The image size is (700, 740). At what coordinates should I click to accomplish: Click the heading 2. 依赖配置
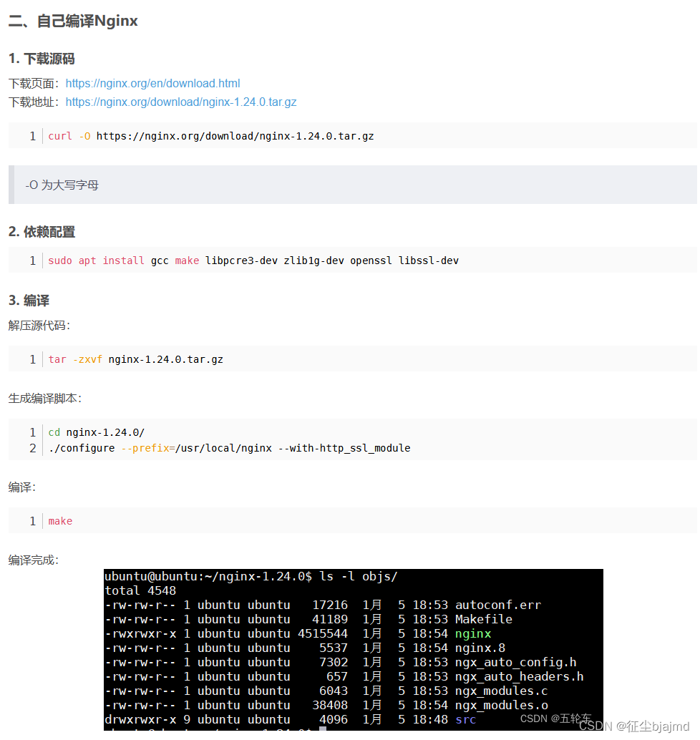pyautogui.click(x=42, y=232)
